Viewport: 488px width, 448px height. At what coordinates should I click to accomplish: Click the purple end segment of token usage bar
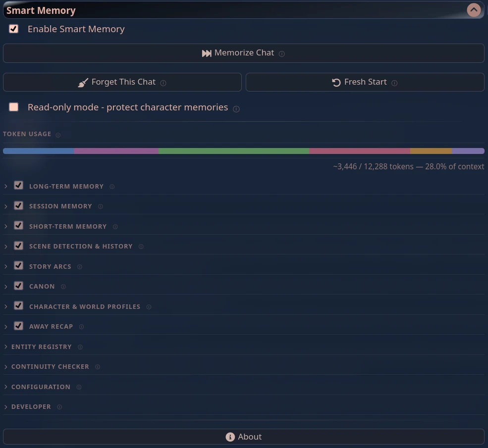pyautogui.click(x=468, y=151)
